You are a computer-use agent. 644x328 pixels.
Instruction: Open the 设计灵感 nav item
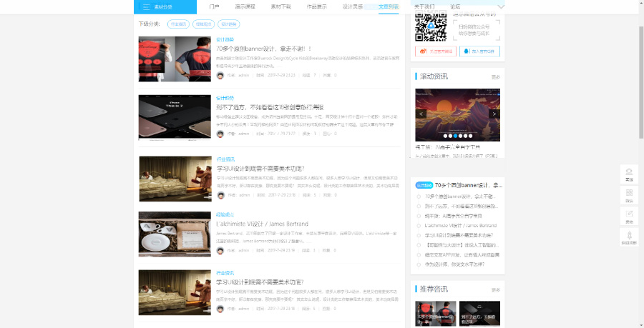(x=352, y=6)
